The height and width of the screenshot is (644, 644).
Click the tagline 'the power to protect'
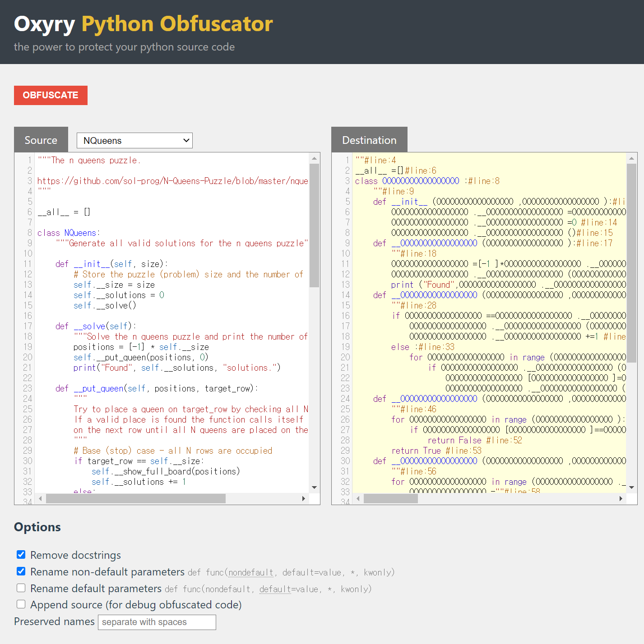pyautogui.click(x=124, y=47)
